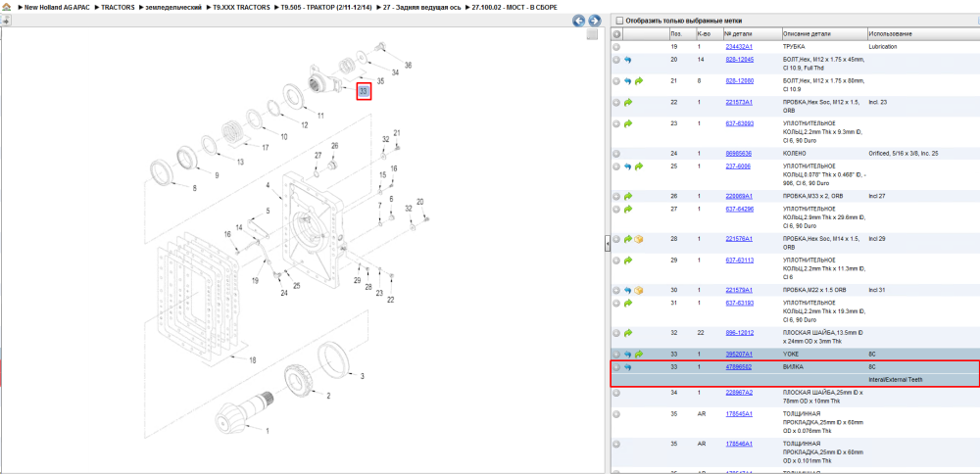Click green arrow for part 637-63193
The height and width of the screenshot is (474, 980).
(x=627, y=303)
